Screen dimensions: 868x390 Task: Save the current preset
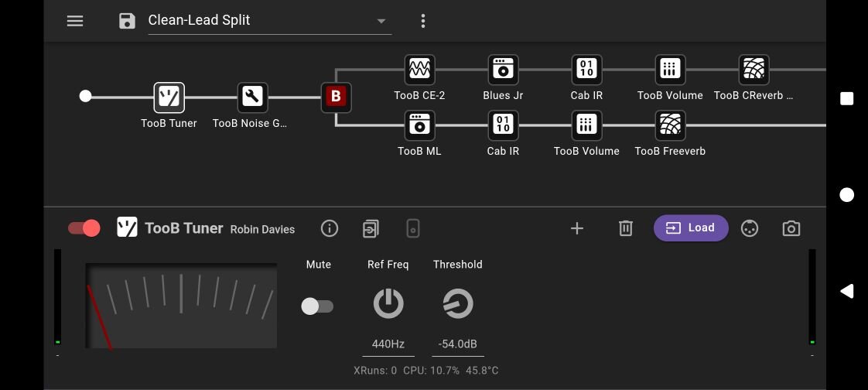coord(127,21)
